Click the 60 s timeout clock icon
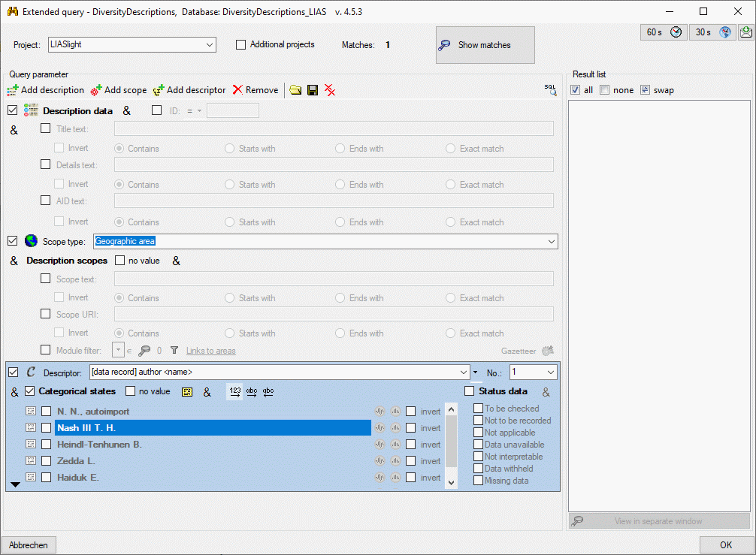The height and width of the screenshot is (555, 756). [676, 32]
